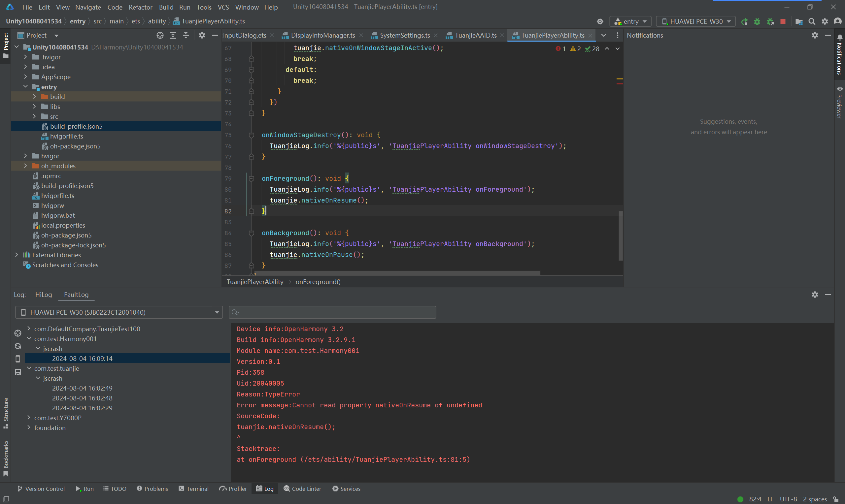
Task: Expand the oh_modules folder
Action: point(25,166)
